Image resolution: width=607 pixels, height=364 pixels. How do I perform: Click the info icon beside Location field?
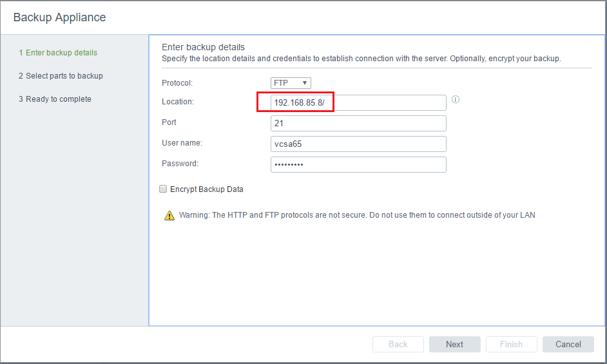pos(455,100)
